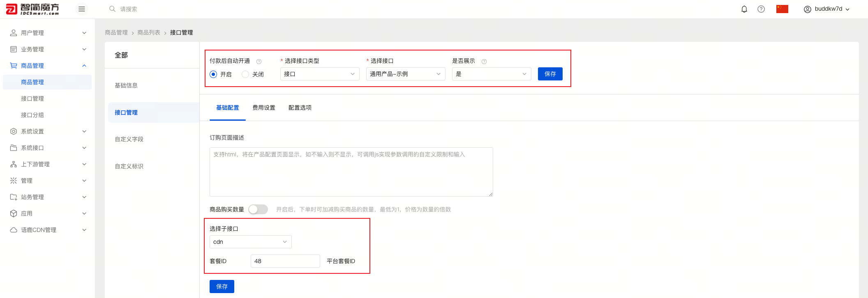Open the 选择接口类型 dropdown
The image size is (868, 298).
coord(319,74)
